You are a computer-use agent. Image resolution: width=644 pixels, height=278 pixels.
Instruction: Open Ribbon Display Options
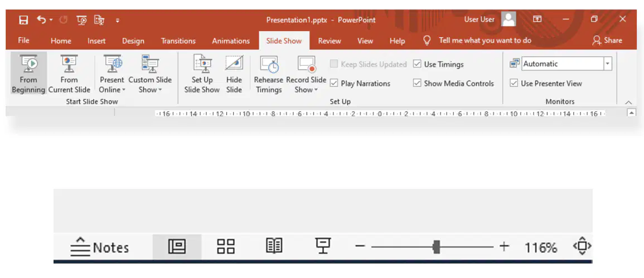(537, 19)
